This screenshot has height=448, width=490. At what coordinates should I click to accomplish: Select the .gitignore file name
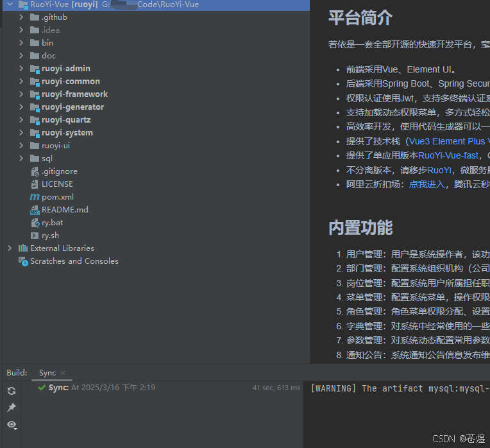[x=60, y=171]
